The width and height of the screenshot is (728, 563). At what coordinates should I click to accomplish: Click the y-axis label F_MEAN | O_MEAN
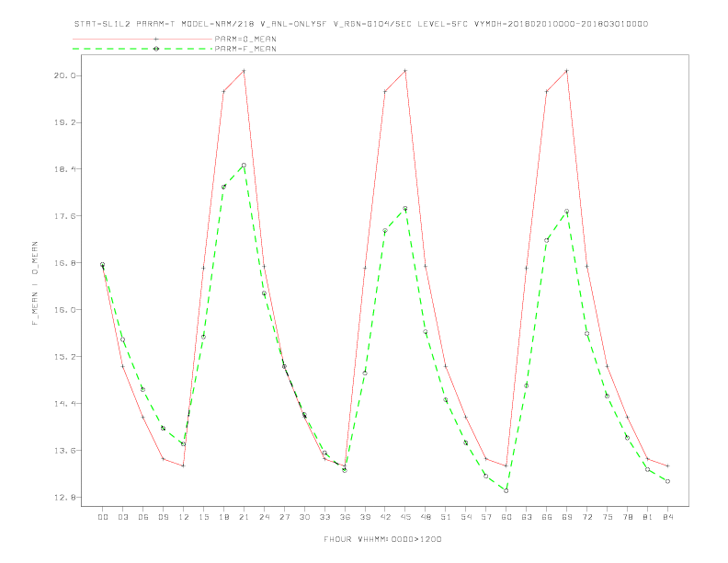pos(35,283)
